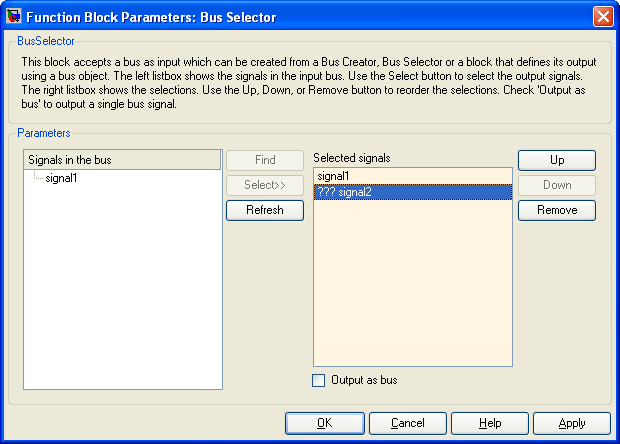Remove the selected signal
This screenshot has height=444, width=620.
(x=557, y=210)
